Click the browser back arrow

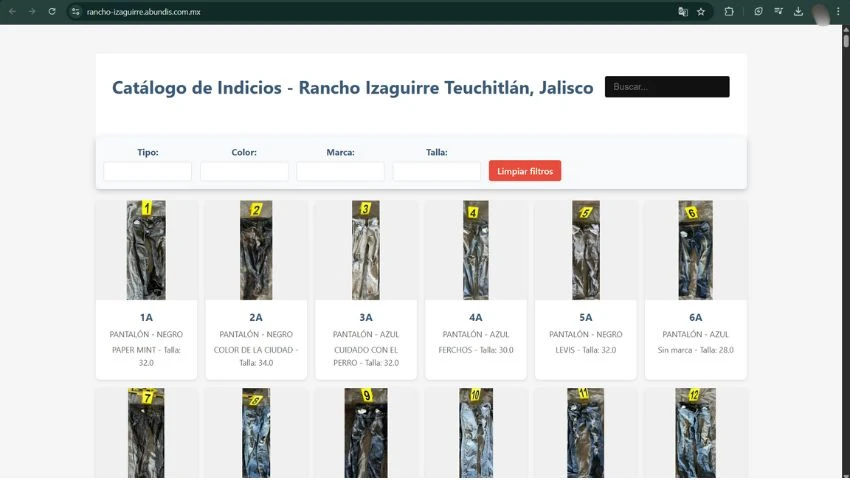coord(11,11)
